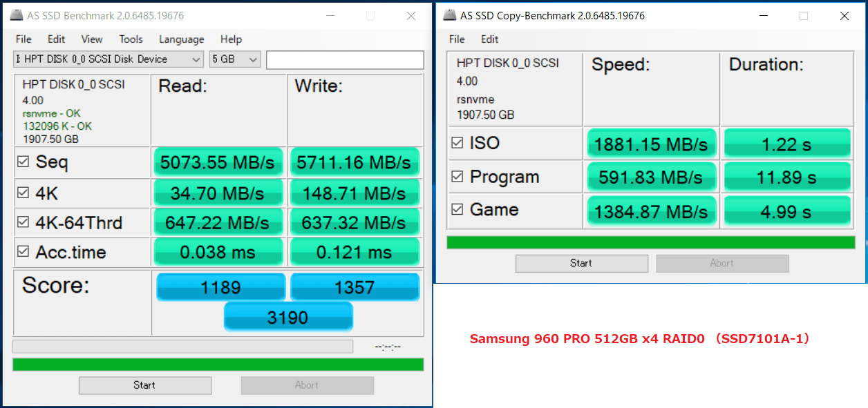Image resolution: width=868 pixels, height=408 pixels.
Task: Click the empty gray progress bar above the time readout
Action: [x=182, y=347]
